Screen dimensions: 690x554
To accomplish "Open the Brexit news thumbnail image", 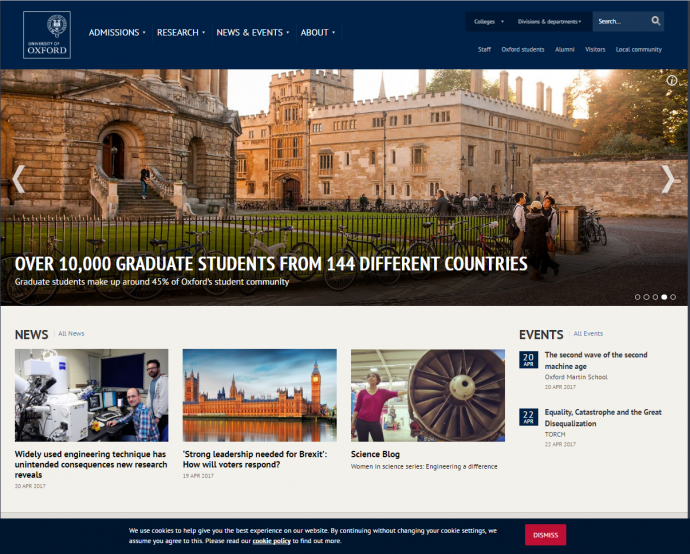I will 259,395.
